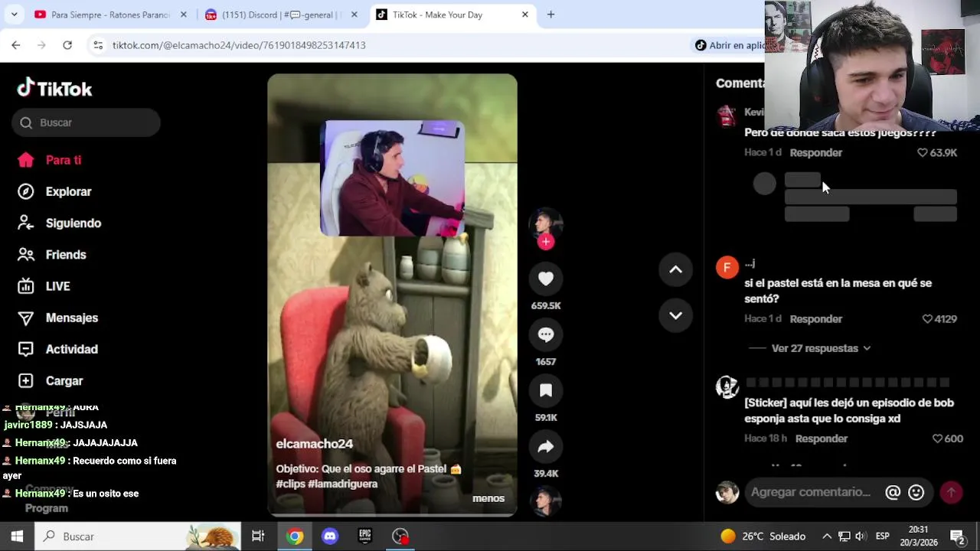Open the Explorar section

coord(55,191)
